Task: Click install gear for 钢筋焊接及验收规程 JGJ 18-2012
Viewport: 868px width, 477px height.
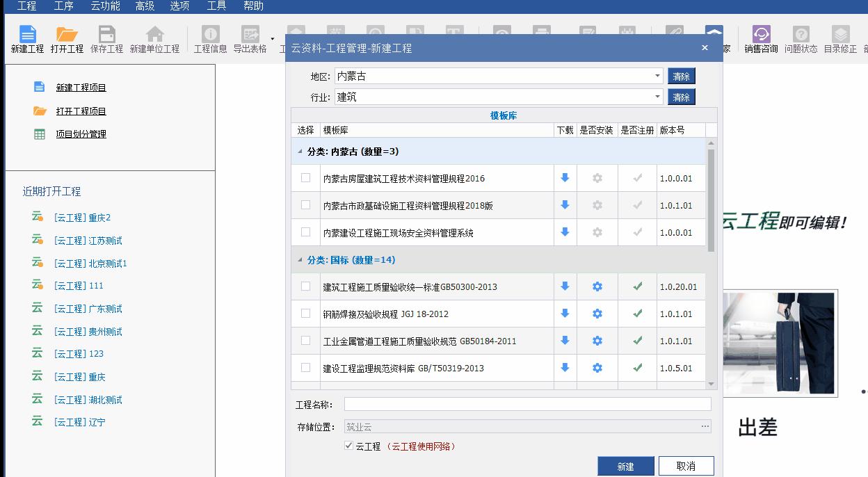Action: tap(597, 314)
